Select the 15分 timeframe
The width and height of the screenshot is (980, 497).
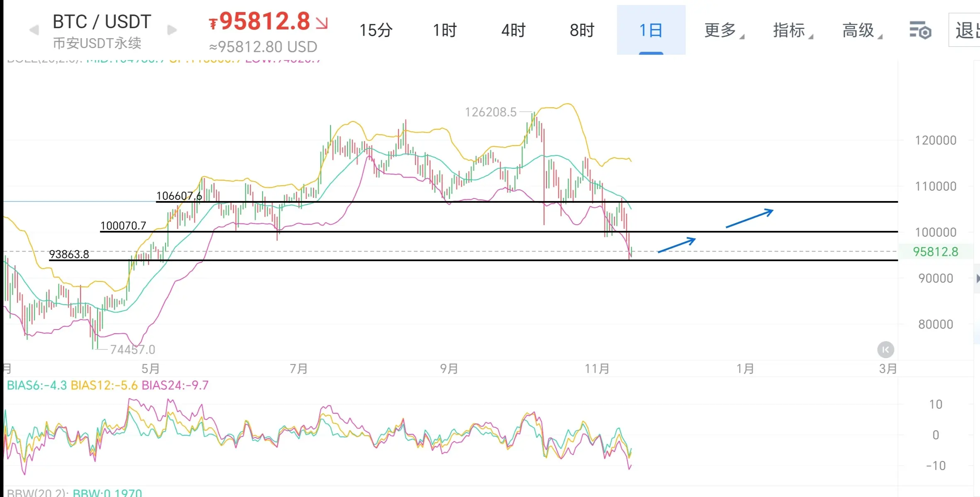point(376,30)
